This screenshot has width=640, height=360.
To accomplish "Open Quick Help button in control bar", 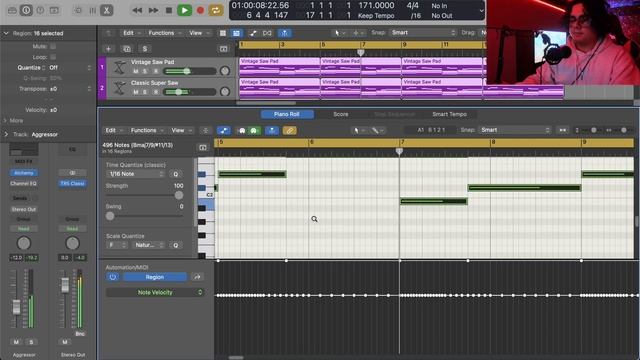I will click(x=40, y=10).
